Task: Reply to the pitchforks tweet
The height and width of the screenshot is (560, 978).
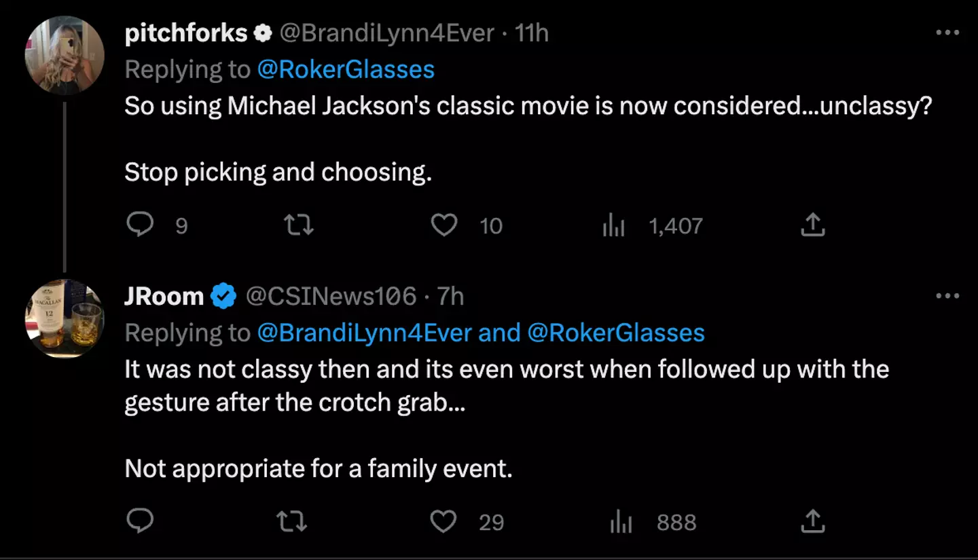Action: pos(141,225)
